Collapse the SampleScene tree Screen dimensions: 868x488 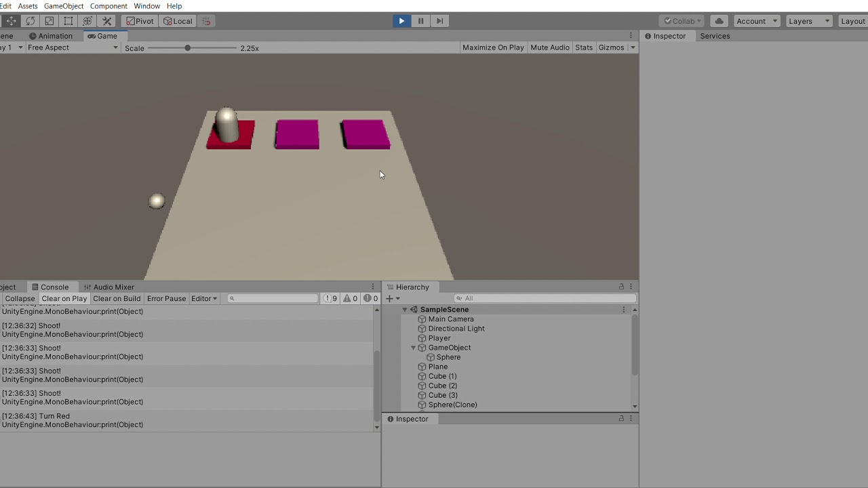pos(405,310)
